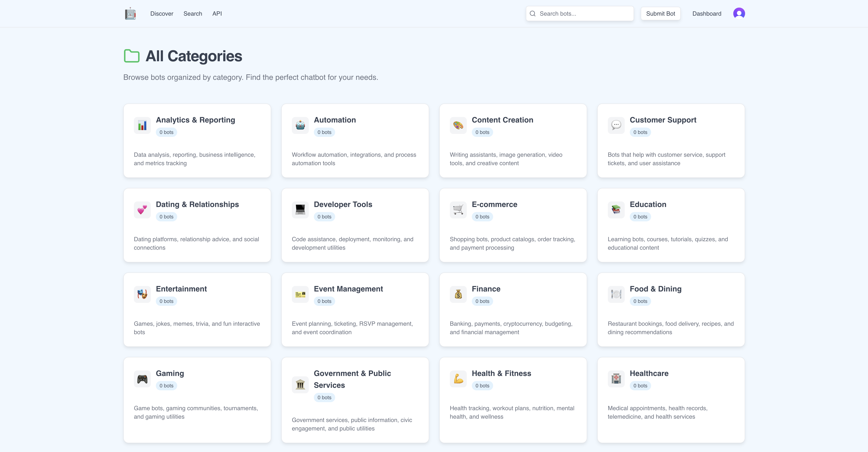Select the Developer Tools laptop icon
The height and width of the screenshot is (452, 868).
pos(300,210)
